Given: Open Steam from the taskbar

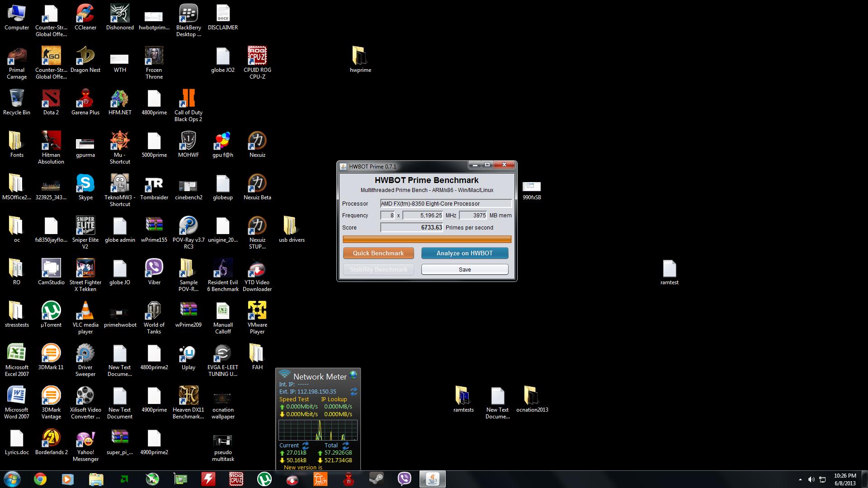Looking at the screenshot, I should click(x=377, y=479).
